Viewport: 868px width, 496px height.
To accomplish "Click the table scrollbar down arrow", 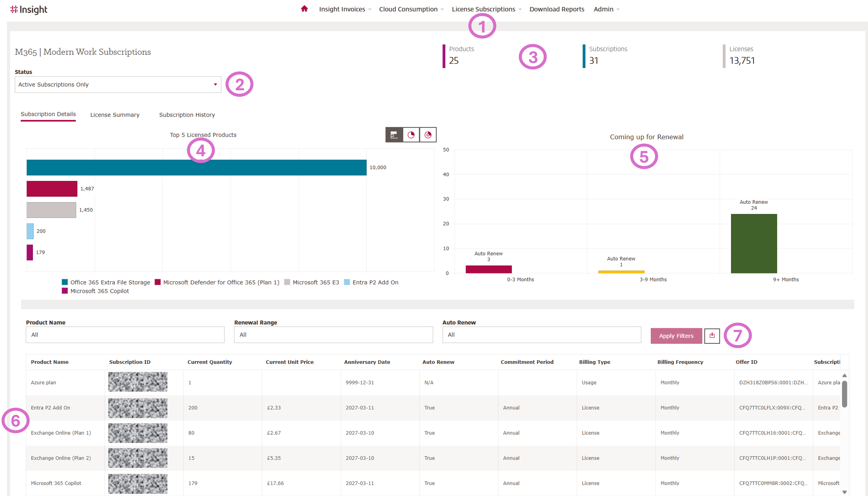I will (x=844, y=492).
